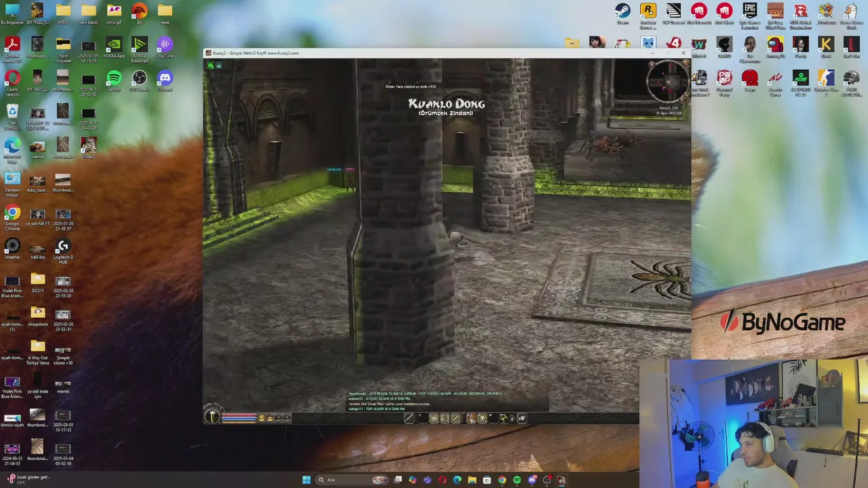
Task: Open the weather widget on taskbar
Action: [27, 478]
